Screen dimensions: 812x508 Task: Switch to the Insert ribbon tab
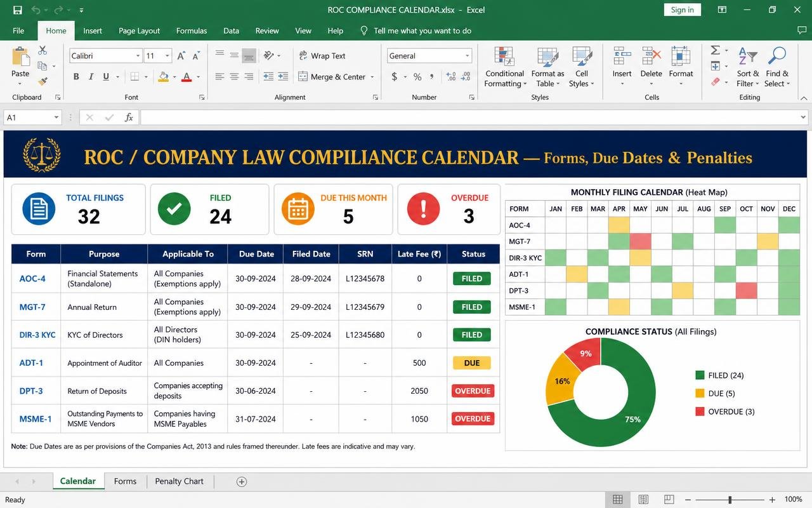(x=93, y=30)
